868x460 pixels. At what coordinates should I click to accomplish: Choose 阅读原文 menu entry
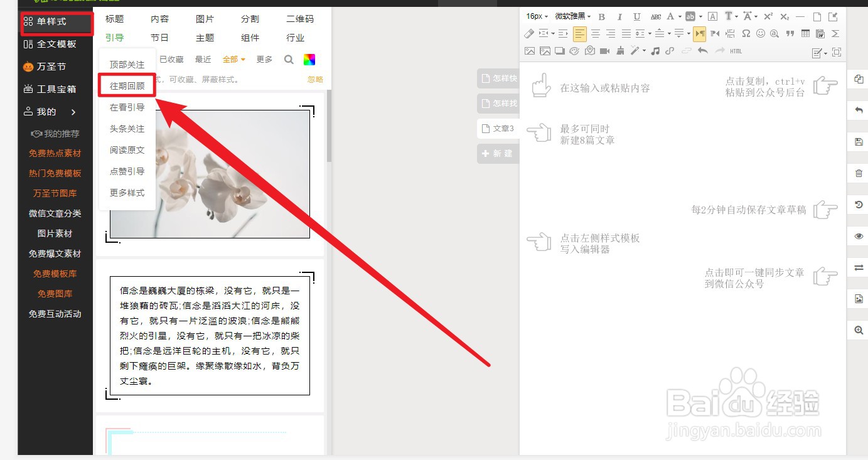click(127, 150)
